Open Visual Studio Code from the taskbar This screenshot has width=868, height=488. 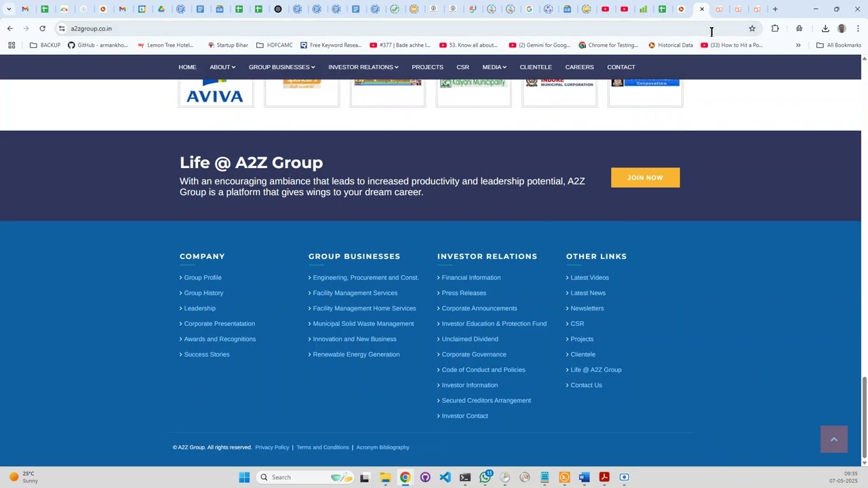pos(445,477)
